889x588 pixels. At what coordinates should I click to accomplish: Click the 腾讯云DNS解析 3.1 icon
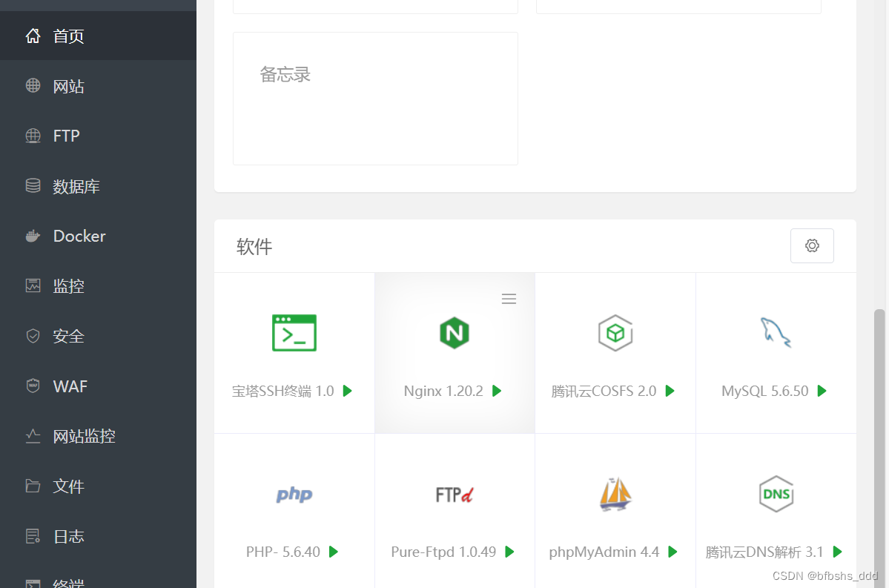776,494
